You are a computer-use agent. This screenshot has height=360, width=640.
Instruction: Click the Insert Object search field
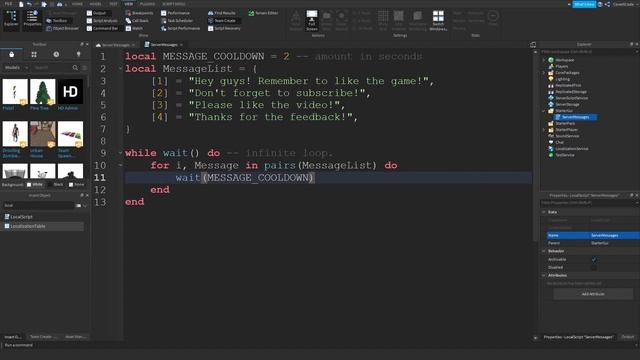(39, 205)
